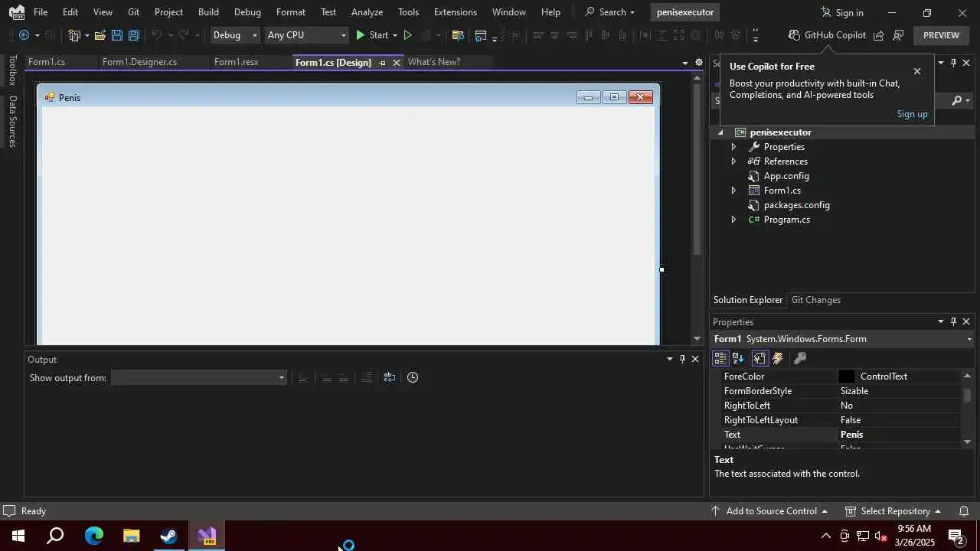Toggle Alphabetical sort in Properties panel
Image resolution: width=980 pixels, height=551 pixels.
tap(738, 358)
